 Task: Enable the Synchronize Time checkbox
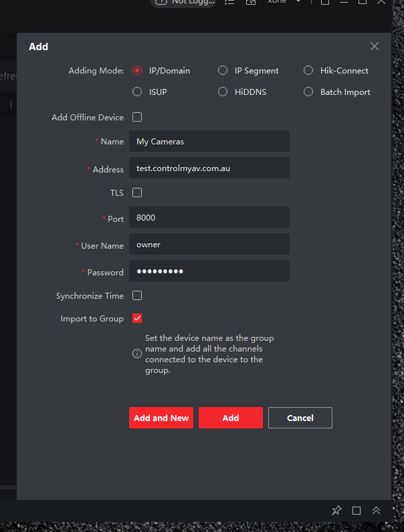point(137,295)
